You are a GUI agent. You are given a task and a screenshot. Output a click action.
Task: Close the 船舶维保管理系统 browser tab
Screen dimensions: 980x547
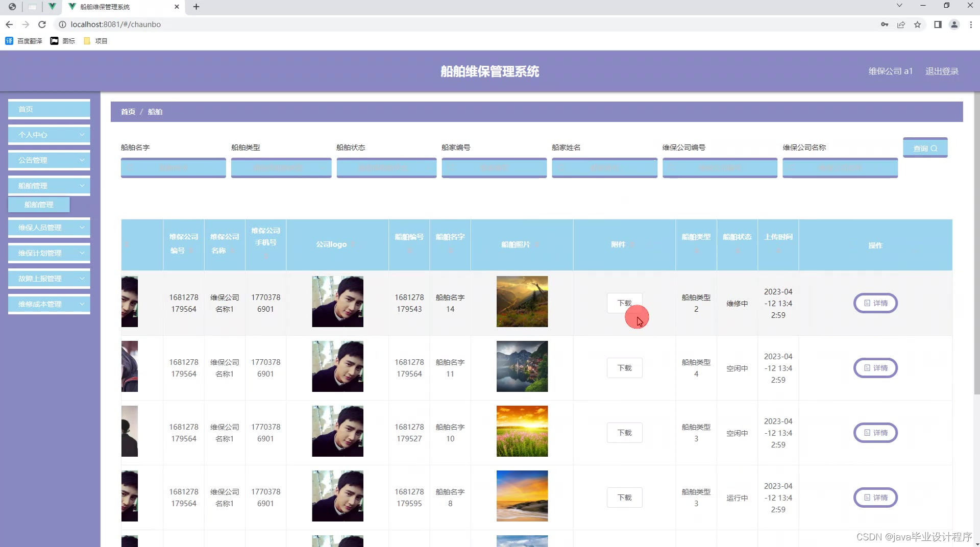pyautogui.click(x=177, y=7)
